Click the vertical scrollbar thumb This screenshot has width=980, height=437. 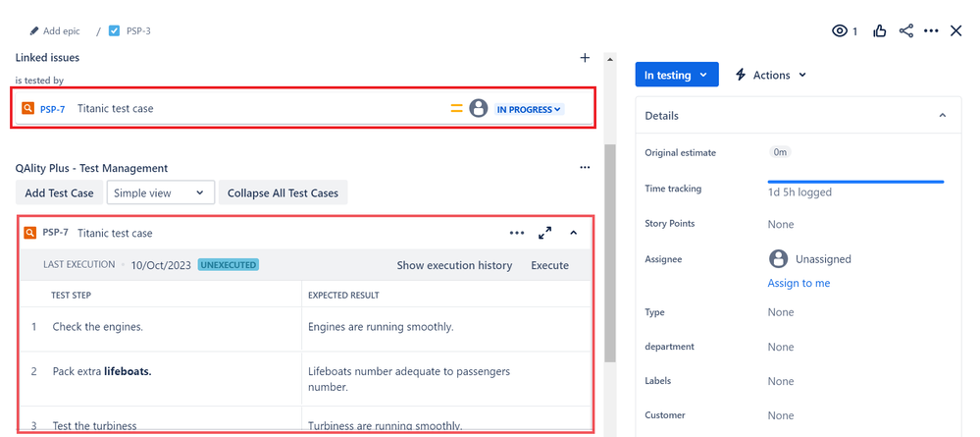tap(610, 253)
